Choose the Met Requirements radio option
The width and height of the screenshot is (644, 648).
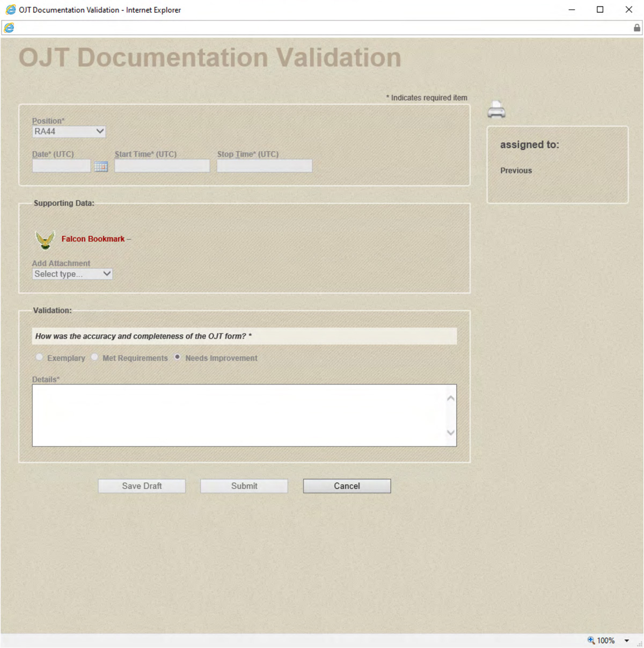[x=94, y=357]
